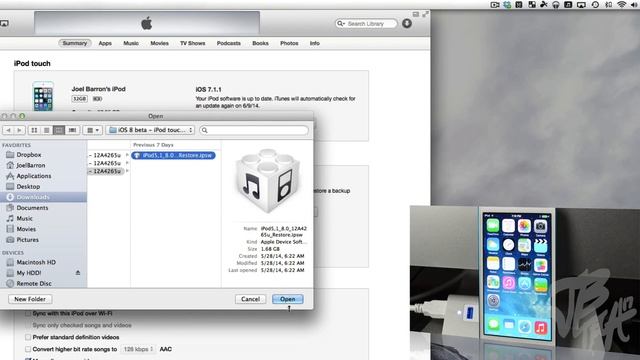Select Pictures in the sidebar
640x360 pixels.
27,240
